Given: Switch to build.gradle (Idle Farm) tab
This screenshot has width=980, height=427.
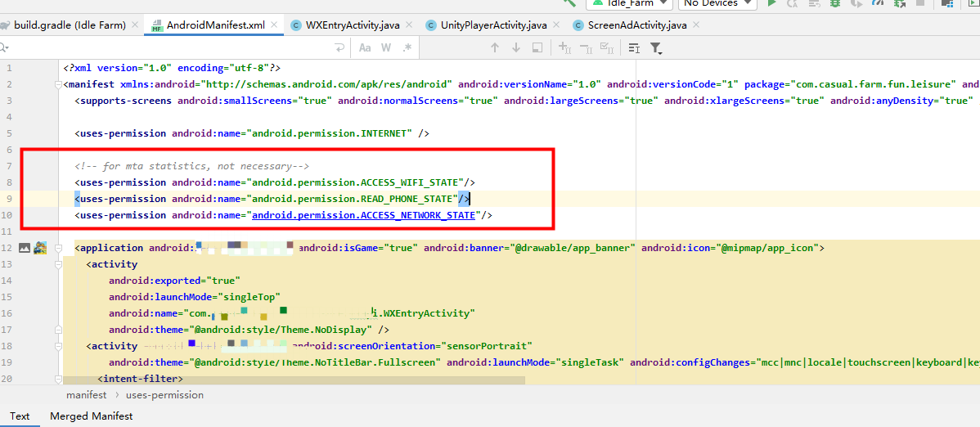Looking at the screenshot, I should tap(70, 25).
